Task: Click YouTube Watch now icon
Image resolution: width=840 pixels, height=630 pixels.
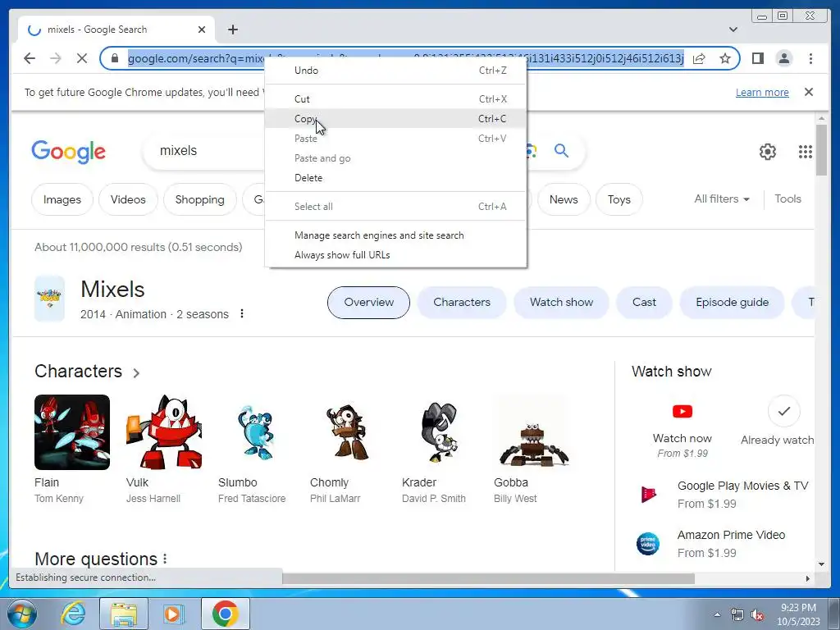Action: (682, 412)
